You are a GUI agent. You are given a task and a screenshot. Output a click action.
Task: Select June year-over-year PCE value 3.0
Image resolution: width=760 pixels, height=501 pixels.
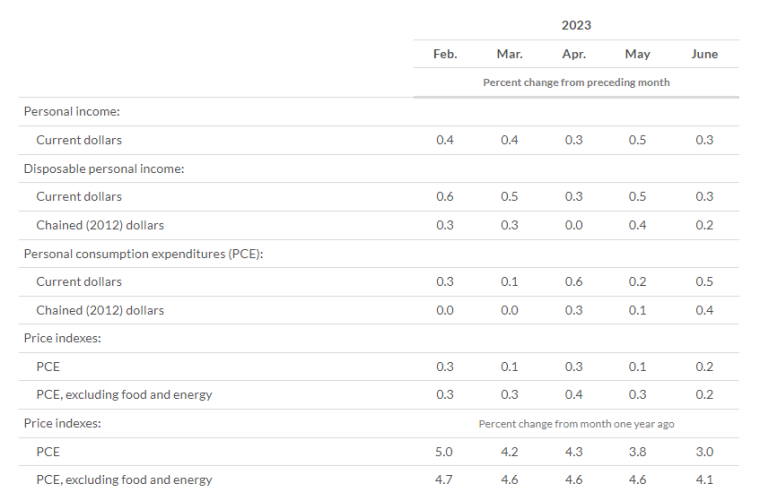(x=704, y=452)
